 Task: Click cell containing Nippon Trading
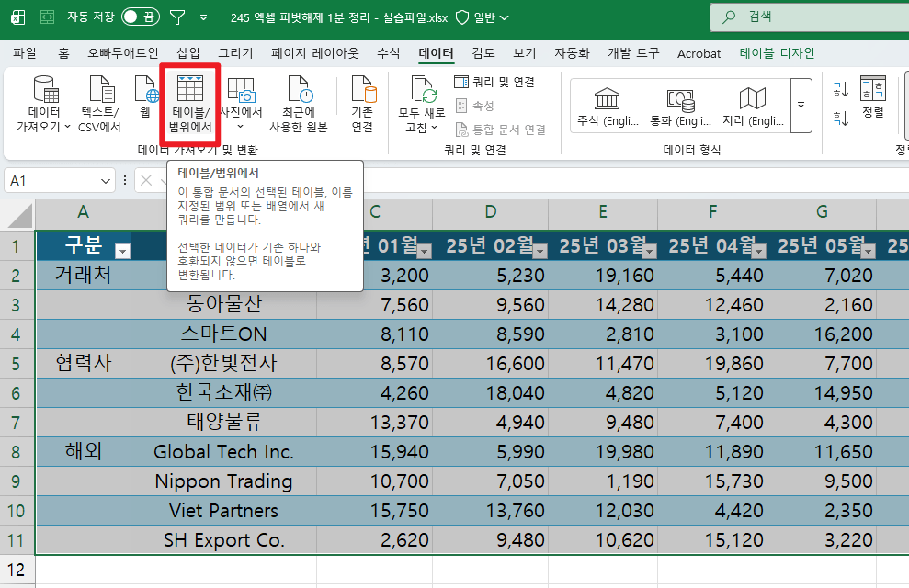click(223, 481)
